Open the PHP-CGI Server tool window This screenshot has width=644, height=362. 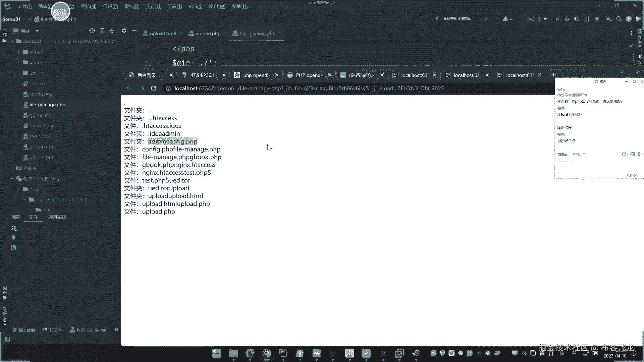(88, 330)
